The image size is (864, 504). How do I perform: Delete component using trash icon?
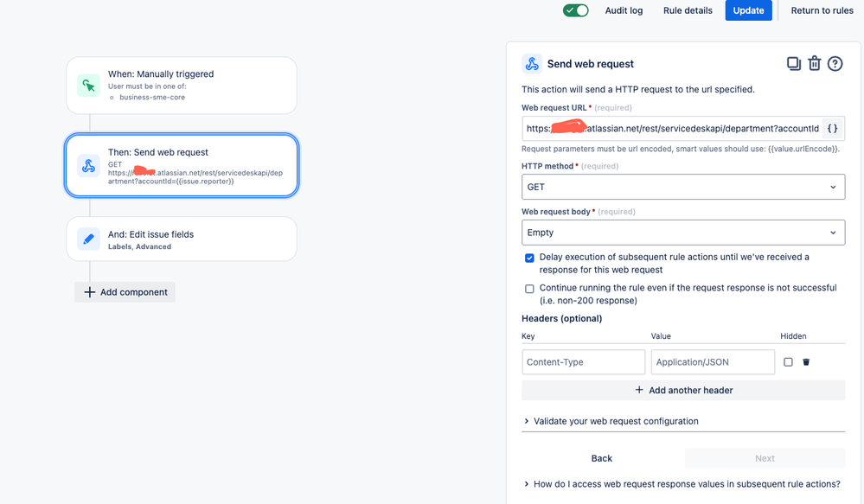tap(814, 63)
